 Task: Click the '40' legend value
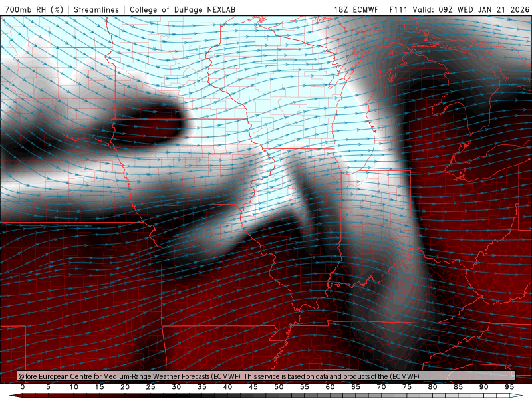(x=227, y=387)
